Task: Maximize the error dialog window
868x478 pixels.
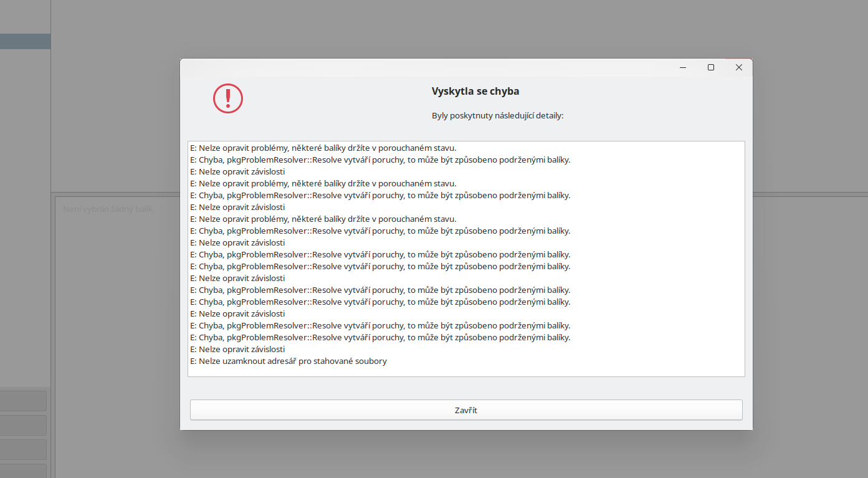Action: [711, 67]
